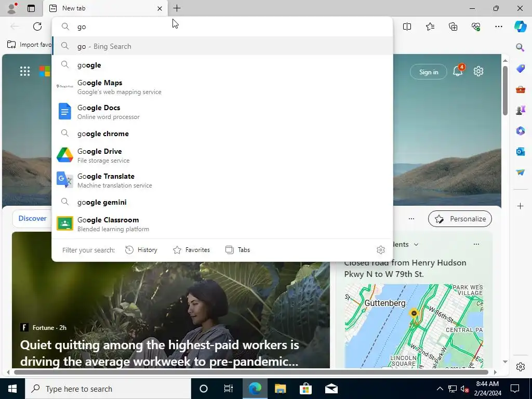Open the Fortune quiet quitting article

click(159, 353)
